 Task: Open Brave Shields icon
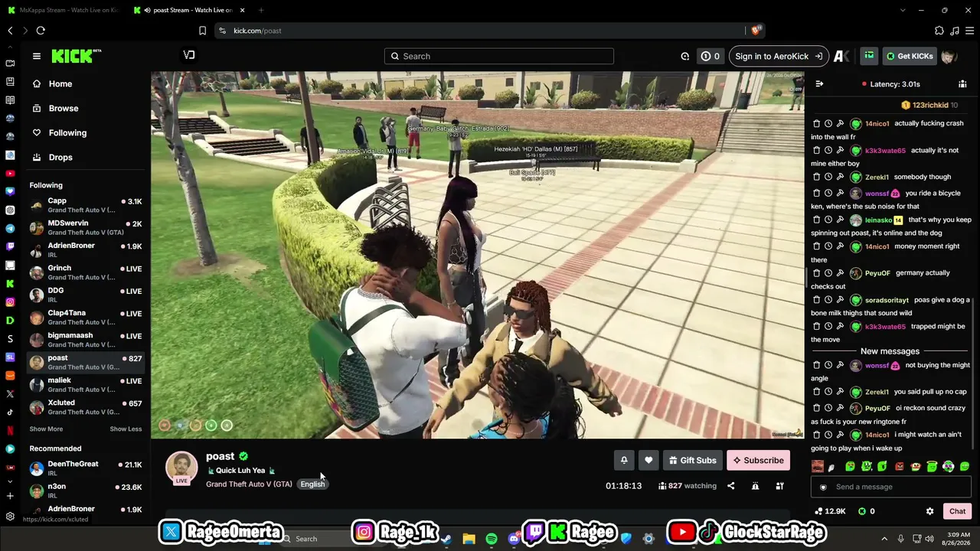(x=756, y=31)
